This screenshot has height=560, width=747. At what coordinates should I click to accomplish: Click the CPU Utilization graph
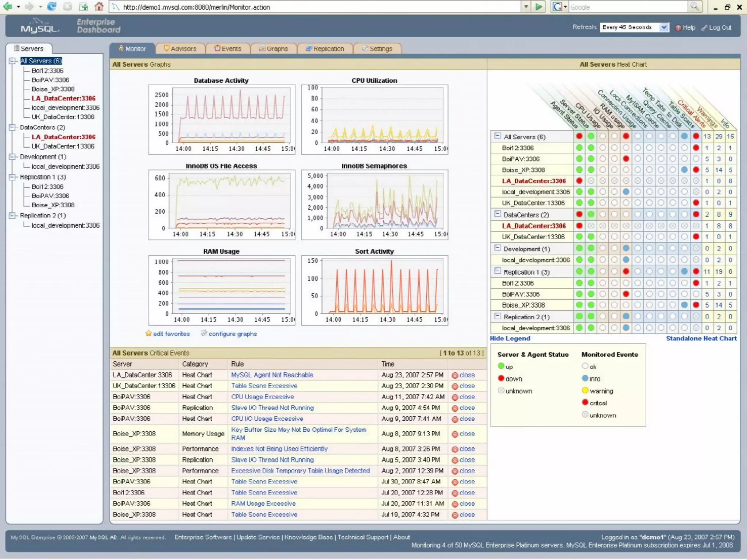click(375, 120)
